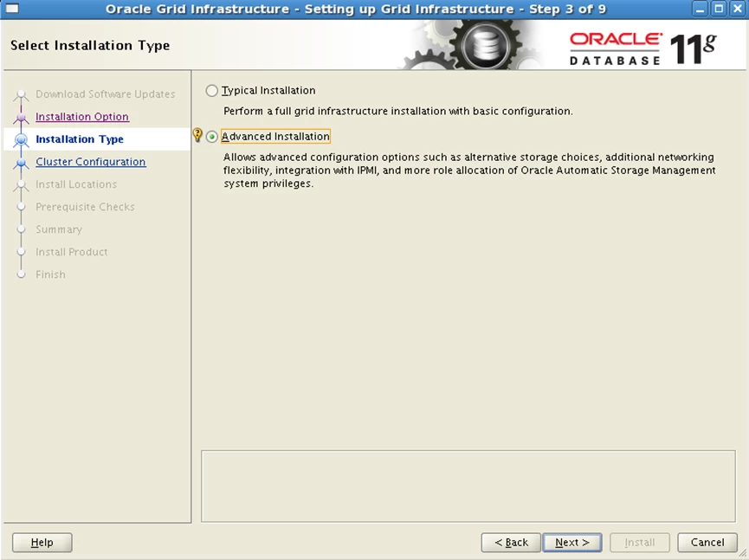
Task: Click the window resize grip in the corner
Action: 742,553
